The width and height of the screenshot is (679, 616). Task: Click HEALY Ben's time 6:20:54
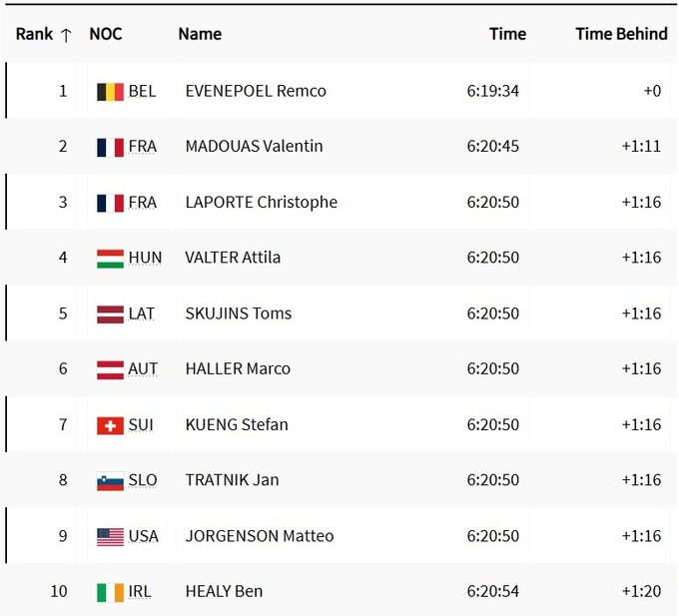point(492,591)
